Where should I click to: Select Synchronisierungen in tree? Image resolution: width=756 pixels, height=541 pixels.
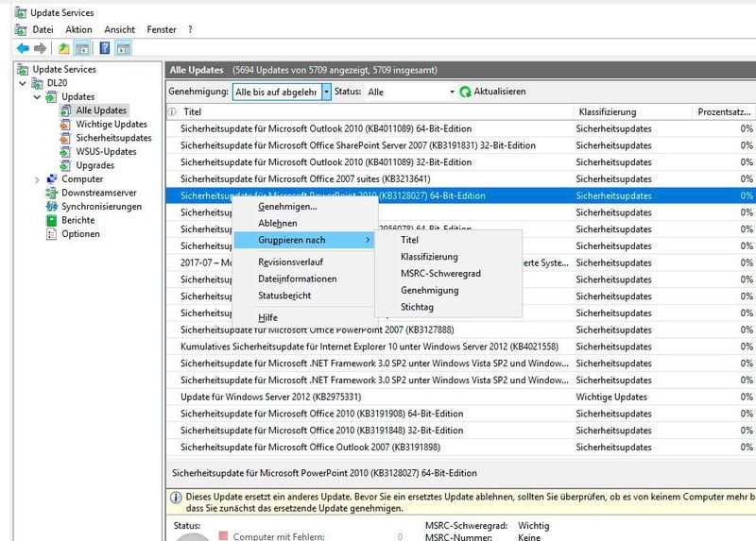click(102, 207)
